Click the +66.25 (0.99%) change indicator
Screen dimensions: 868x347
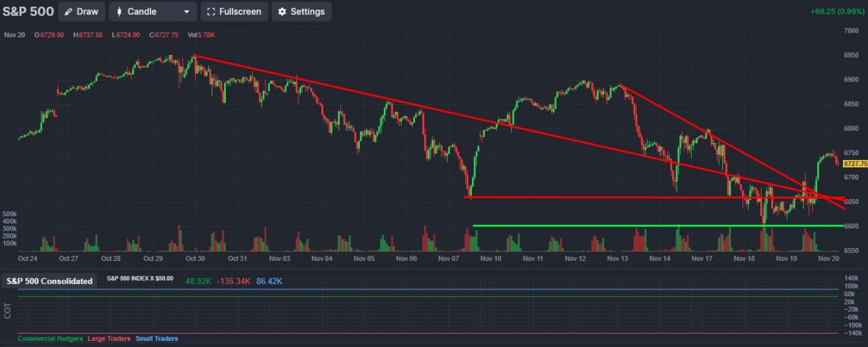click(x=837, y=12)
